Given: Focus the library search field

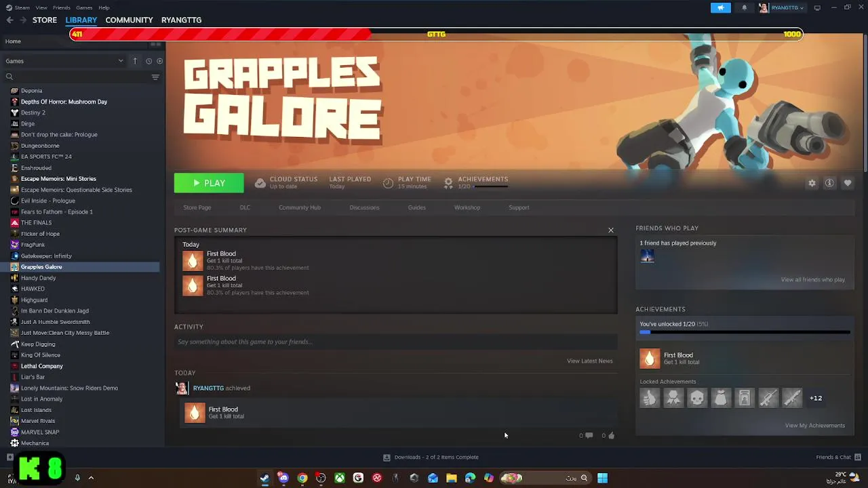Looking at the screenshot, I should point(78,77).
